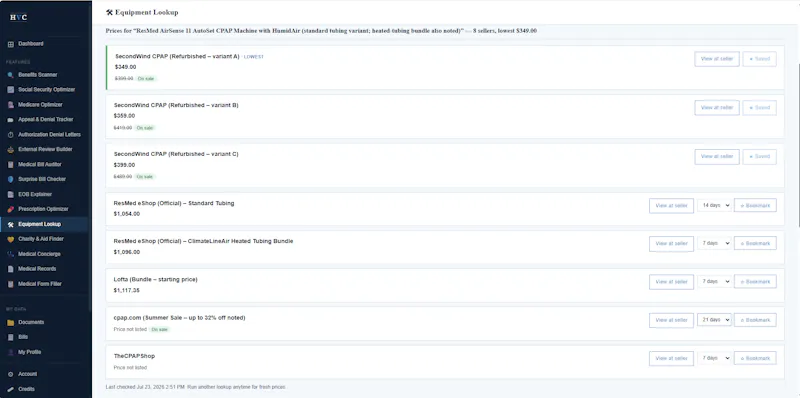Click the Equipment Lookup page heading
Viewport: 800px width, 398px height.
pyautogui.click(x=142, y=12)
